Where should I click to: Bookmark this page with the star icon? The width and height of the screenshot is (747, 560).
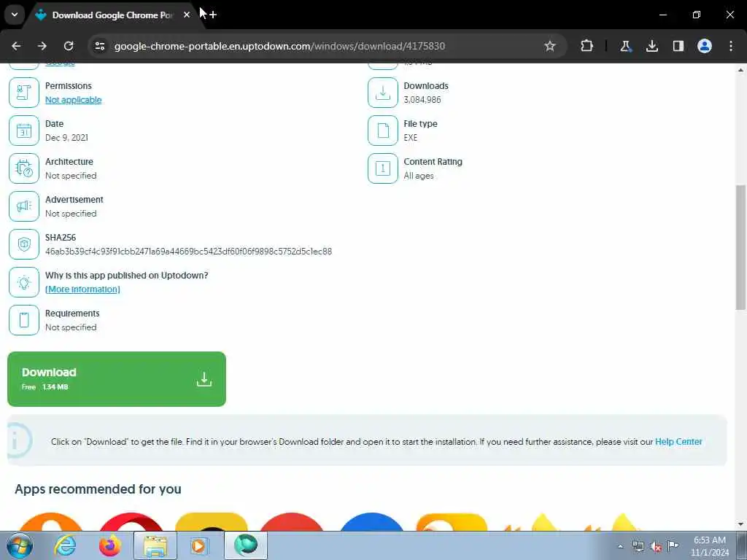point(550,46)
